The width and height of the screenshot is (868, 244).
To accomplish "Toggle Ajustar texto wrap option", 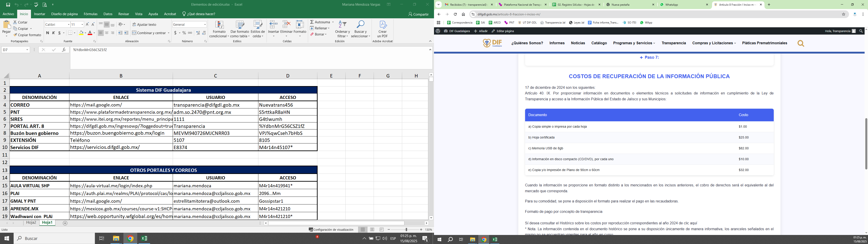I will coord(145,25).
